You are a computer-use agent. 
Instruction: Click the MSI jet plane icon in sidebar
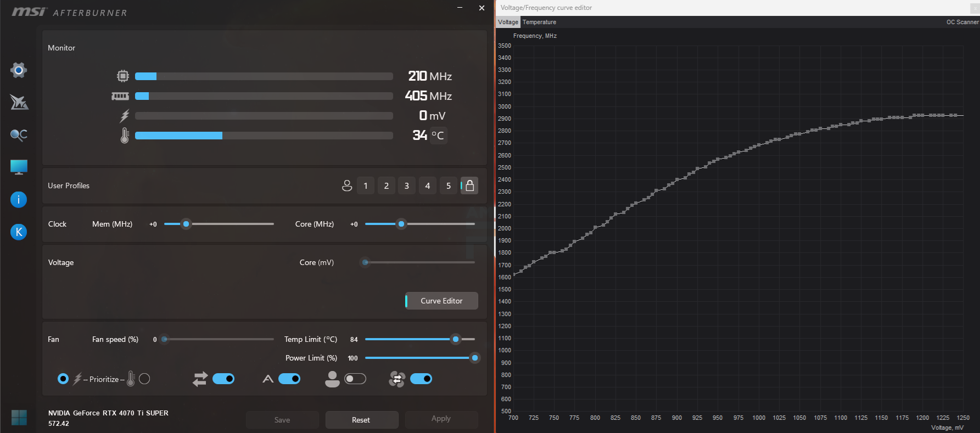(19, 102)
